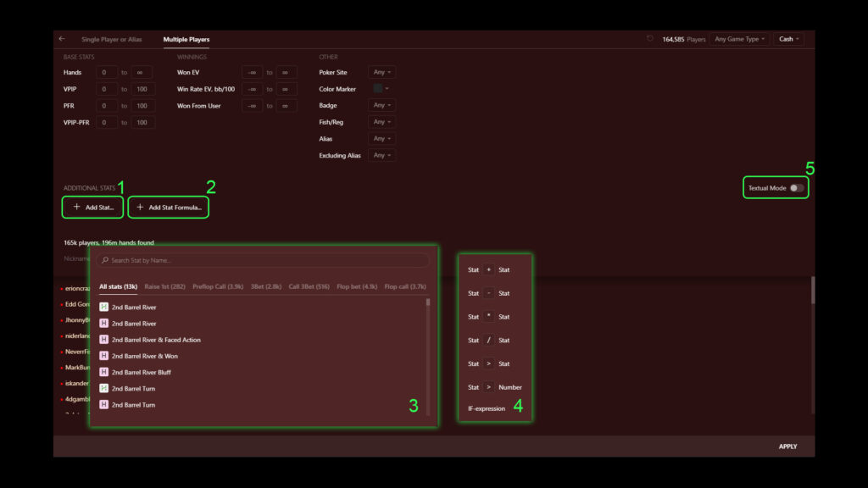Click the stat list scrollbar
This screenshot has width=868, height=488.
click(428, 302)
